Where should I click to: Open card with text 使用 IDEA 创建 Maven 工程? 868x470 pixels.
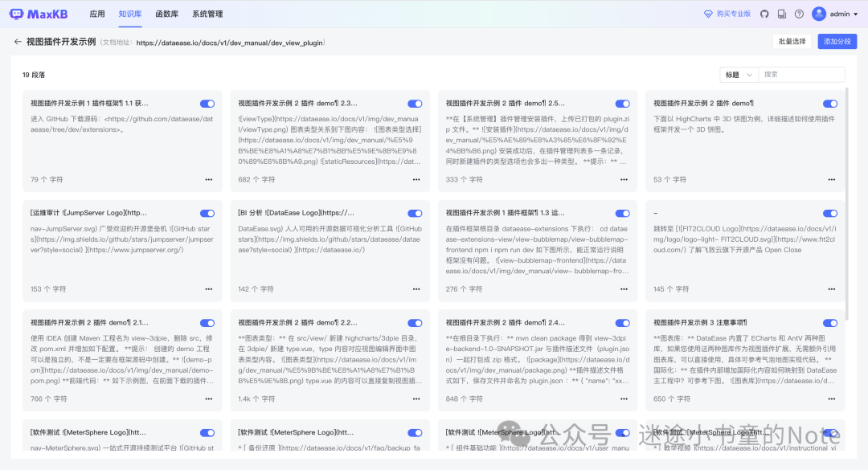pos(122,359)
